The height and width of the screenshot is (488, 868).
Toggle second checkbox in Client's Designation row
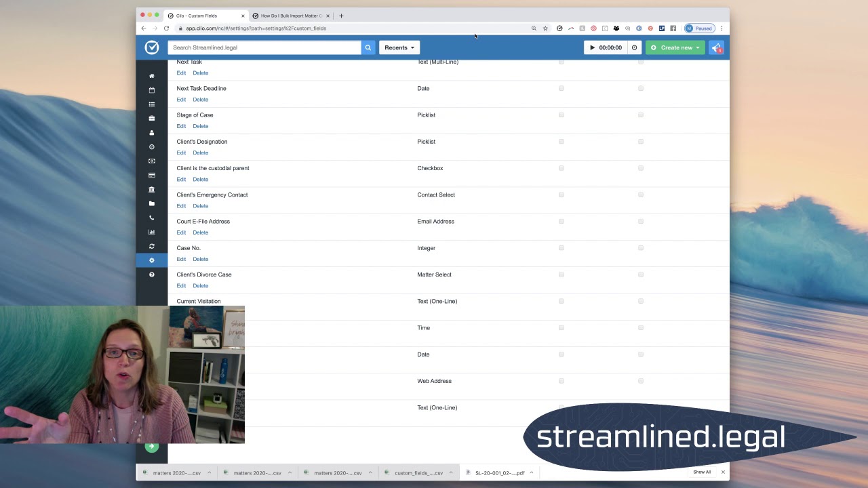pos(641,142)
